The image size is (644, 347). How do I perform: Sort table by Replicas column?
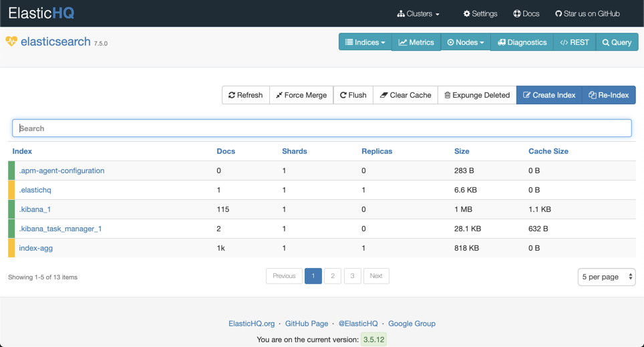click(377, 151)
